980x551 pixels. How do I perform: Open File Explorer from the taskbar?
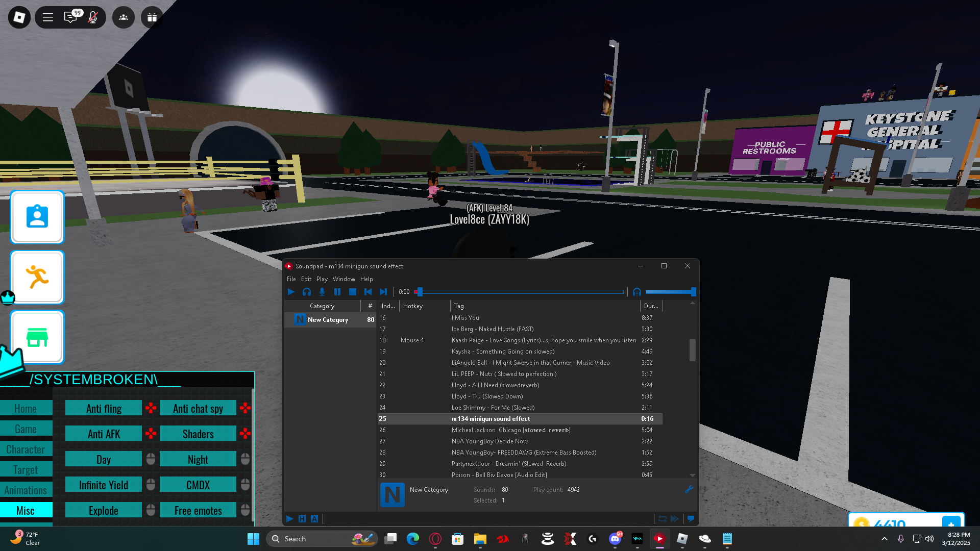480,539
